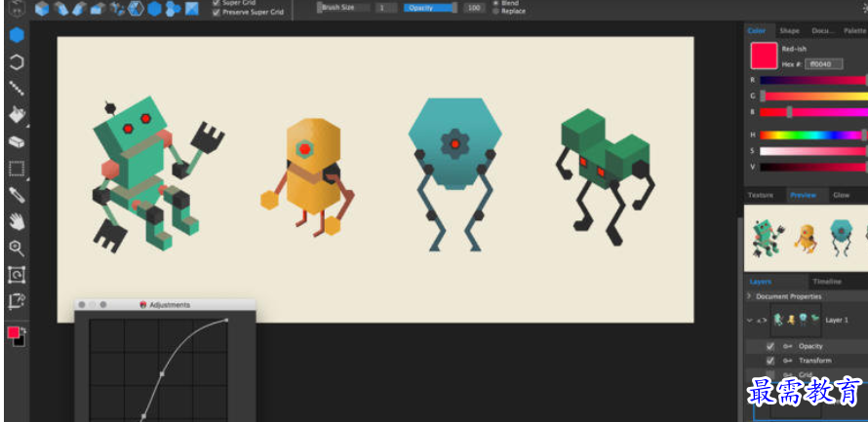Choose the second cube side shape icon

pos(61,9)
